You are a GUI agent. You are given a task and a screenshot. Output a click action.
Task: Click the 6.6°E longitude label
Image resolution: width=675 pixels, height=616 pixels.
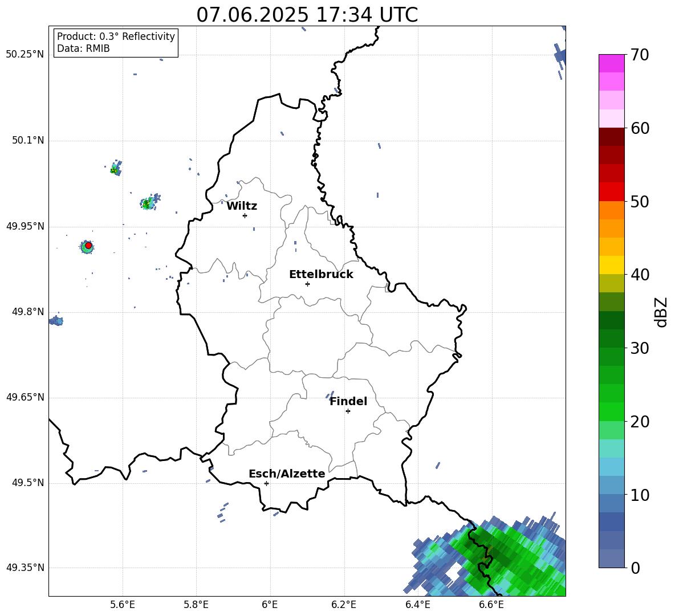pos(491,605)
